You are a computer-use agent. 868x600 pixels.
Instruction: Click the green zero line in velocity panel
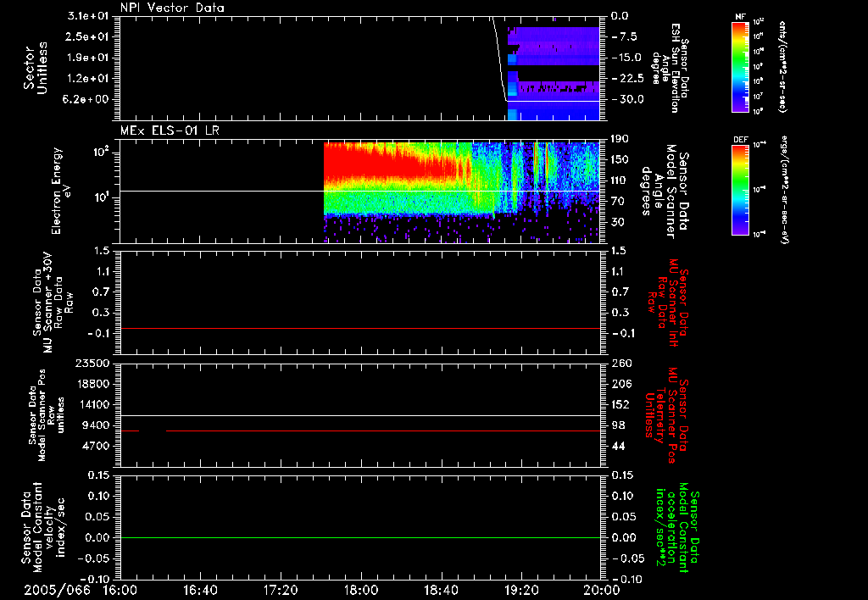[359, 537]
